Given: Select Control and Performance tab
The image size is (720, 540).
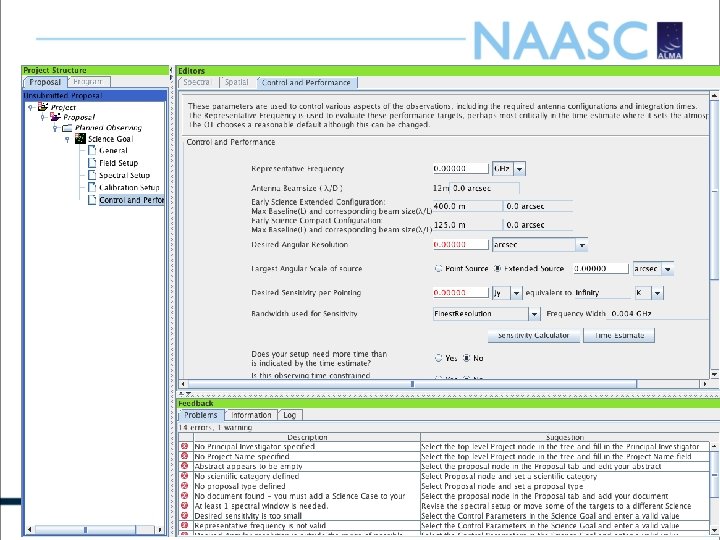Looking at the screenshot, I should click(306, 83).
